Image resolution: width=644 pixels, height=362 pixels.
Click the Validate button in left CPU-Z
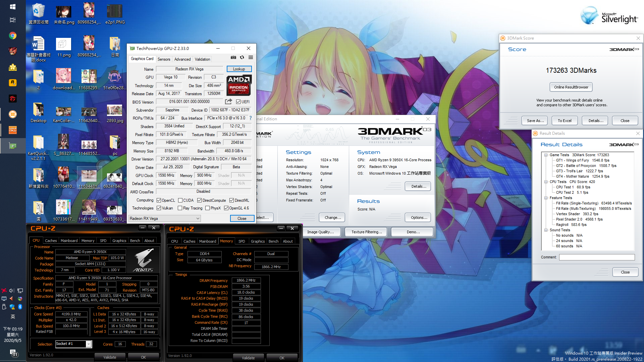(110, 357)
